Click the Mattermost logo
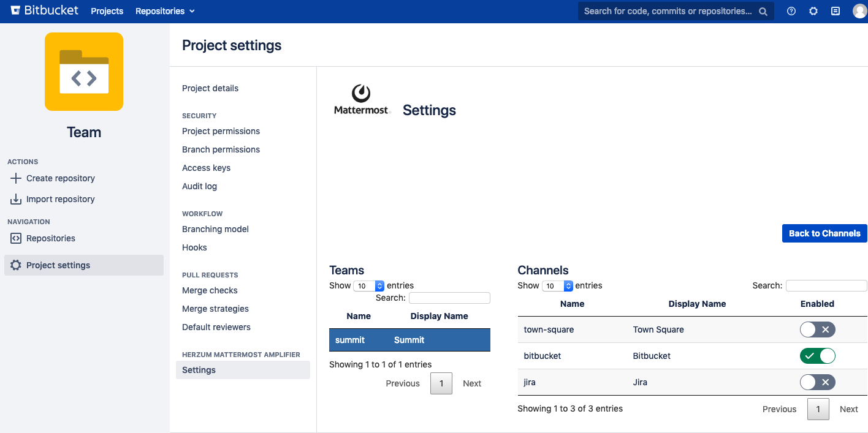868x433 pixels. point(362,100)
